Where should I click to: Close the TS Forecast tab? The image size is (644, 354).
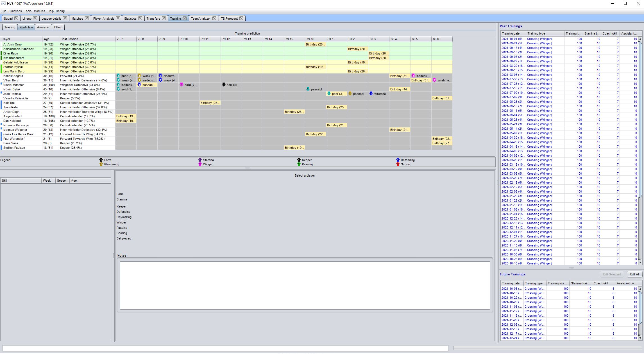click(241, 18)
